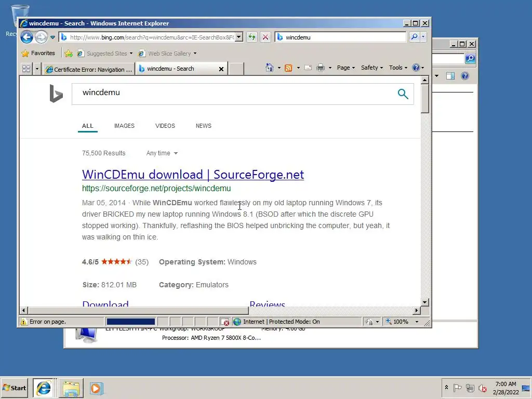Switch to VIDEOS results

point(165,126)
